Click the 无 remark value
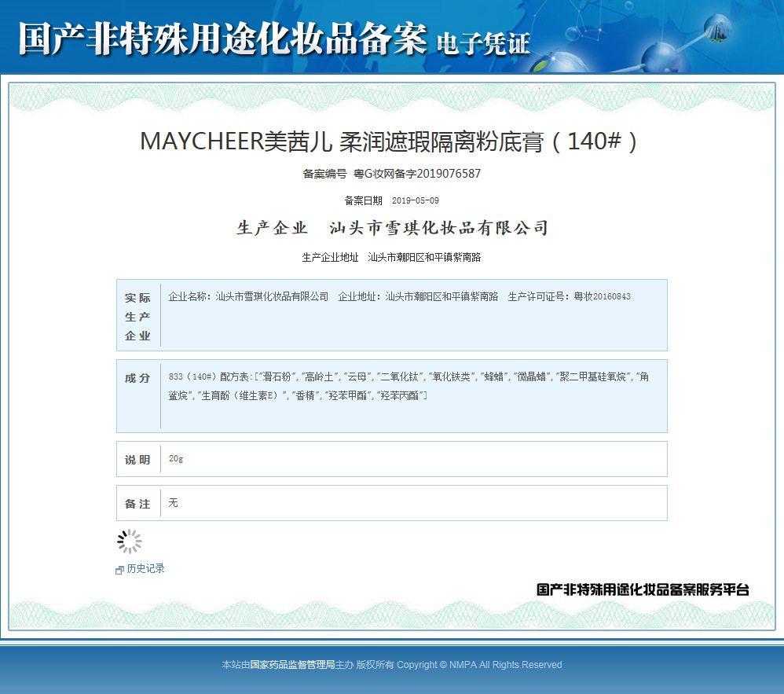The image size is (784, 694). (173, 502)
